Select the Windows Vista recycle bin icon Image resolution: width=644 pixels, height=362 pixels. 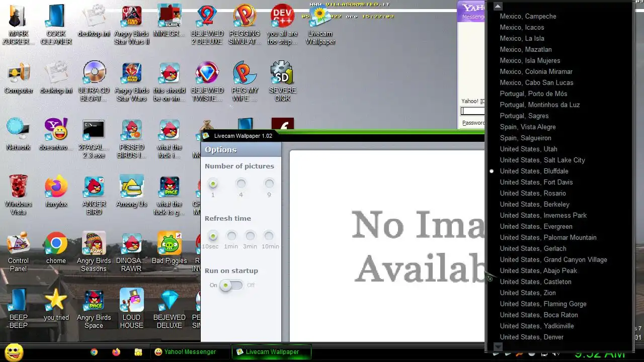click(19, 196)
